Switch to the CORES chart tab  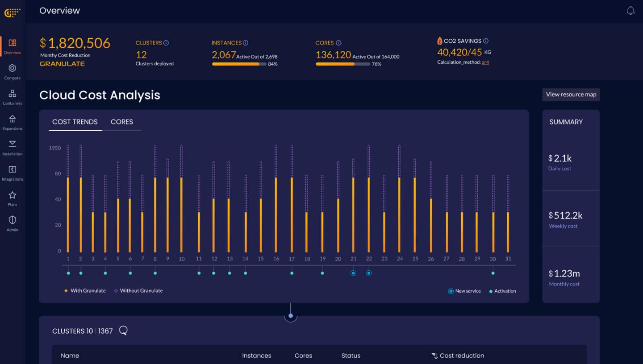click(x=122, y=122)
